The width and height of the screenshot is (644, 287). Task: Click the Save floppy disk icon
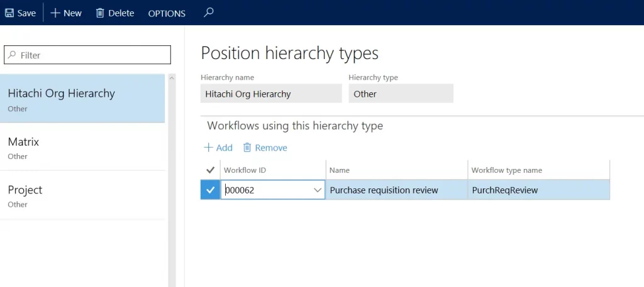9,13
